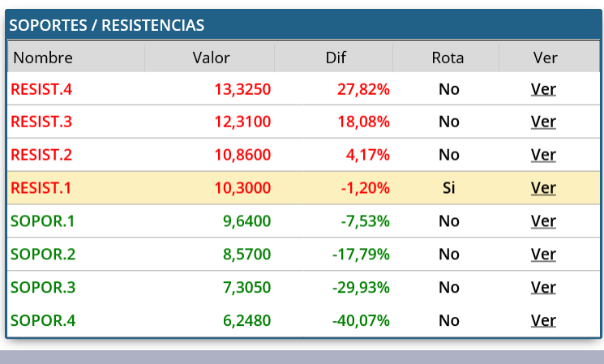Open the Ver link for SOPOR.4

pyautogui.click(x=543, y=320)
